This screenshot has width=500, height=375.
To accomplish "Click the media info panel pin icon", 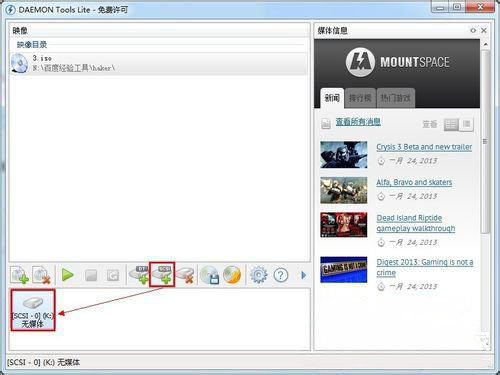I will [x=473, y=31].
